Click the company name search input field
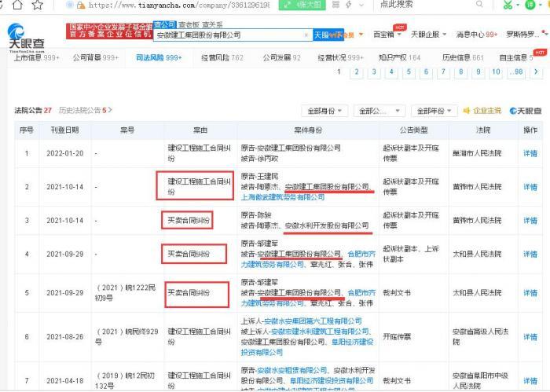The height and width of the screenshot is (392, 550). click(x=228, y=35)
